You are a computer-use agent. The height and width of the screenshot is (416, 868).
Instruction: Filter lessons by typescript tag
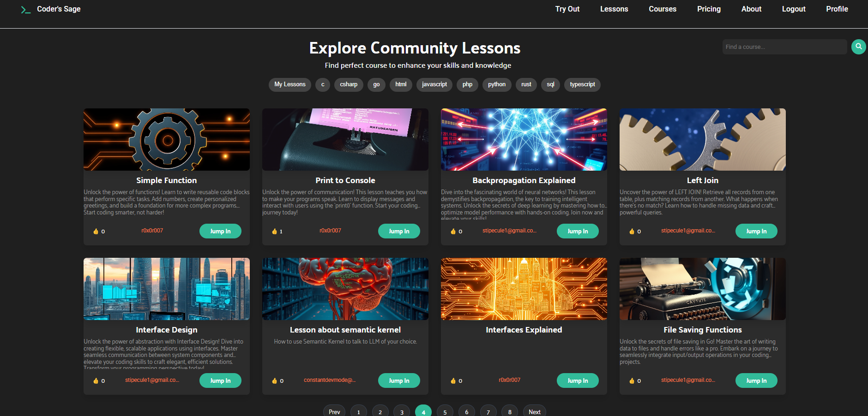pyautogui.click(x=582, y=84)
